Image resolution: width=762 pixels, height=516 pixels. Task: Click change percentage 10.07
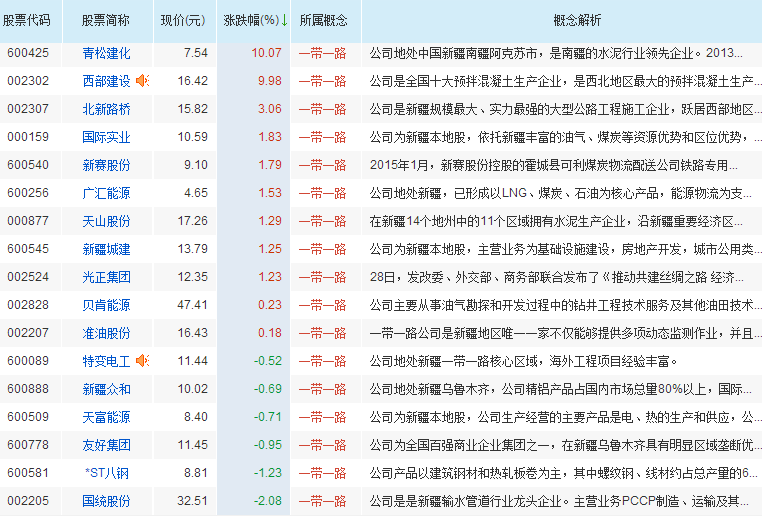coord(266,52)
